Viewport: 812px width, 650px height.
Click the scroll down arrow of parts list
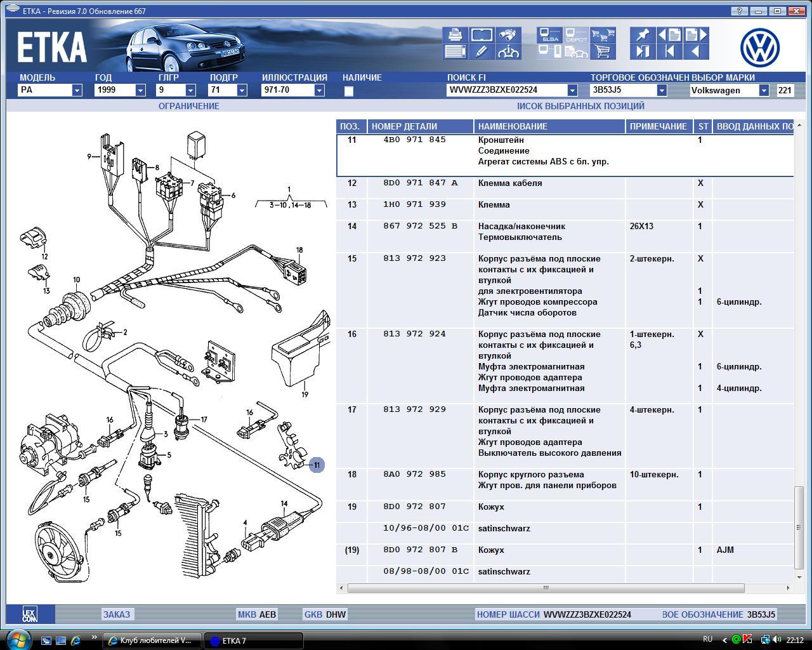pyautogui.click(x=799, y=576)
